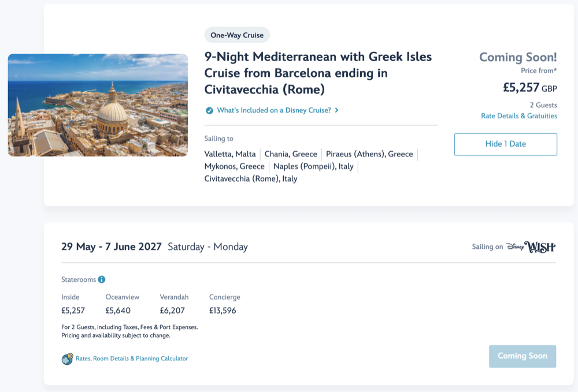
Task: Open Rates, Room Details & Planning Calculator
Action: click(132, 359)
